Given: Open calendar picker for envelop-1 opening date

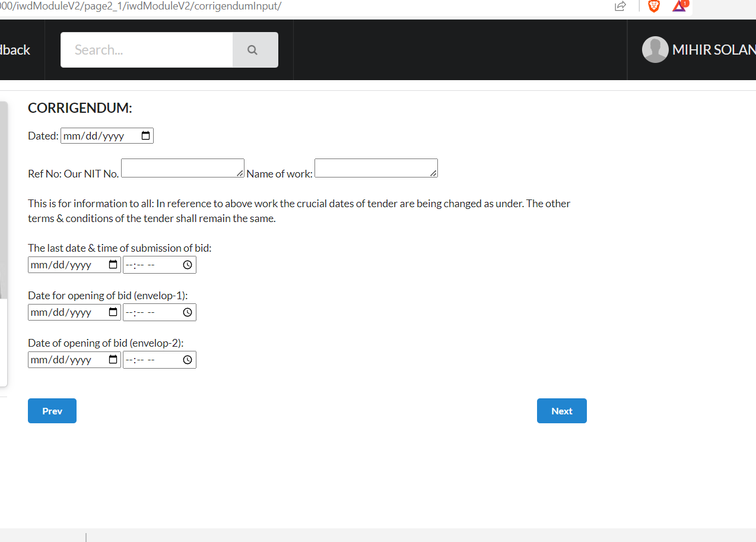Looking at the screenshot, I should 113,312.
